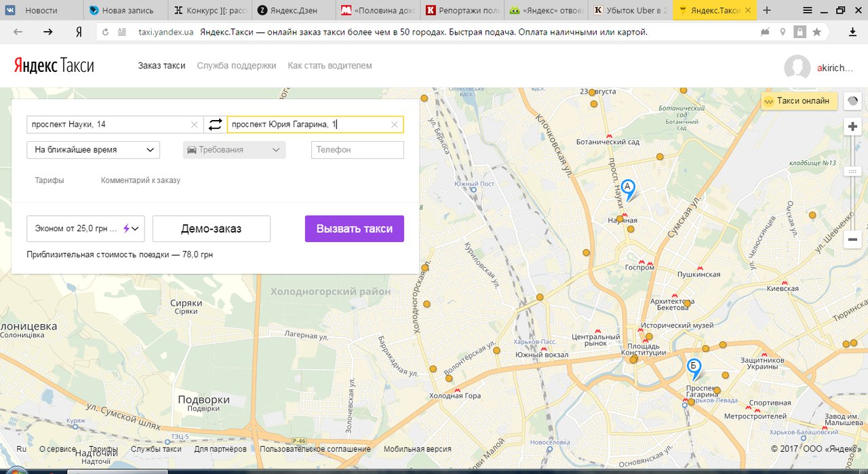Click the Вызвать такси button
The height and width of the screenshot is (474, 868).
pyautogui.click(x=355, y=229)
